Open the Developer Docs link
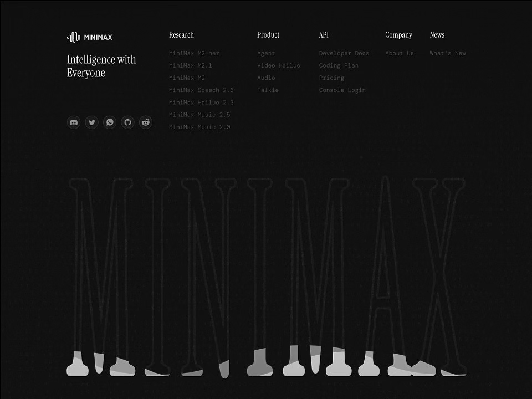532x399 pixels. click(x=344, y=53)
